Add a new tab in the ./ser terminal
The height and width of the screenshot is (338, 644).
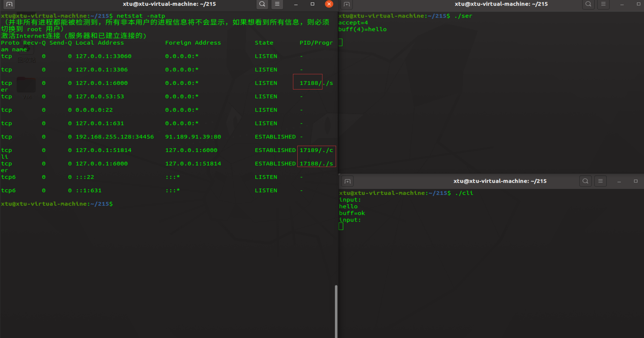[347, 4]
